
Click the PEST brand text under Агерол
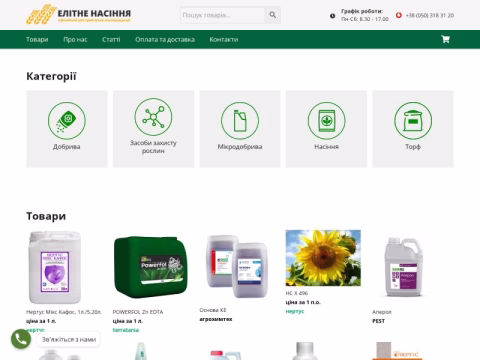coord(378,321)
